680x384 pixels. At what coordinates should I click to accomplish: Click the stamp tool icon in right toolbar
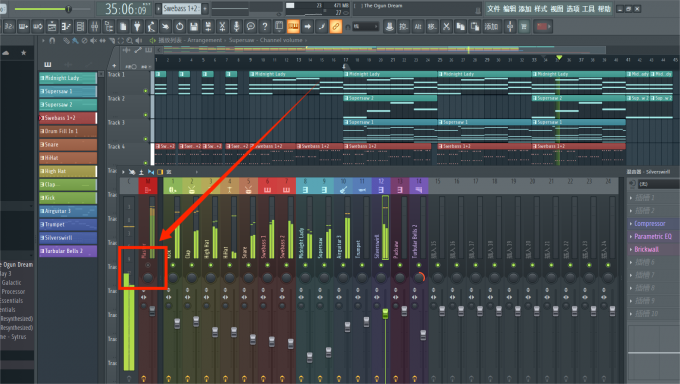pos(389,27)
